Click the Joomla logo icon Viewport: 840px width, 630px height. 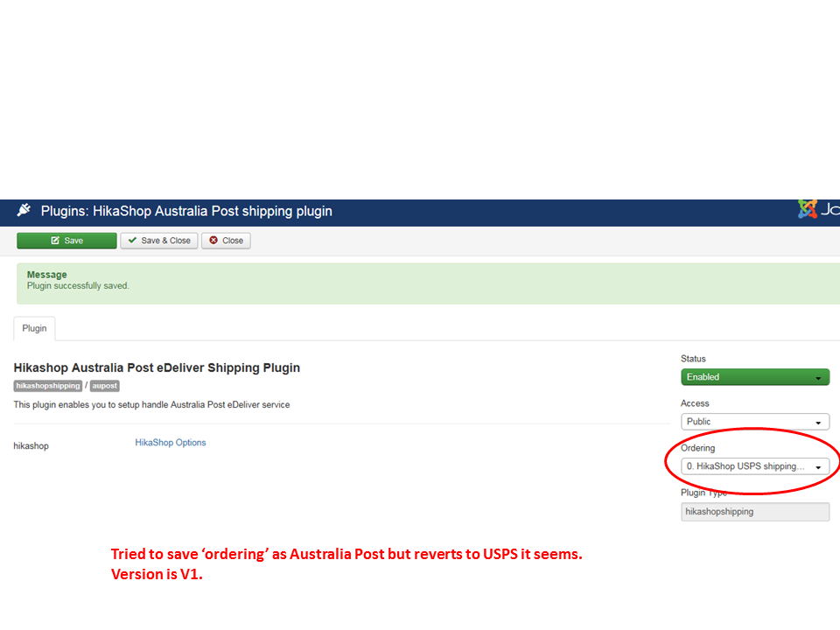click(808, 209)
